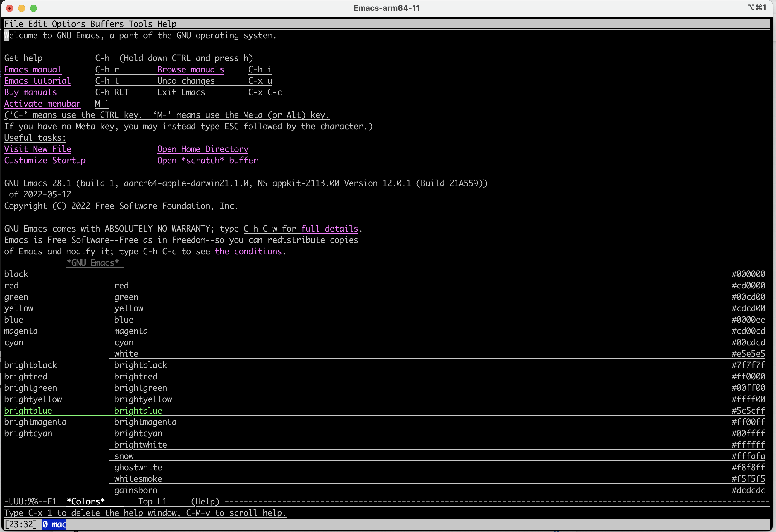The width and height of the screenshot is (776, 532).
Task: Click the #00ff00 hex value
Action: click(x=748, y=387)
